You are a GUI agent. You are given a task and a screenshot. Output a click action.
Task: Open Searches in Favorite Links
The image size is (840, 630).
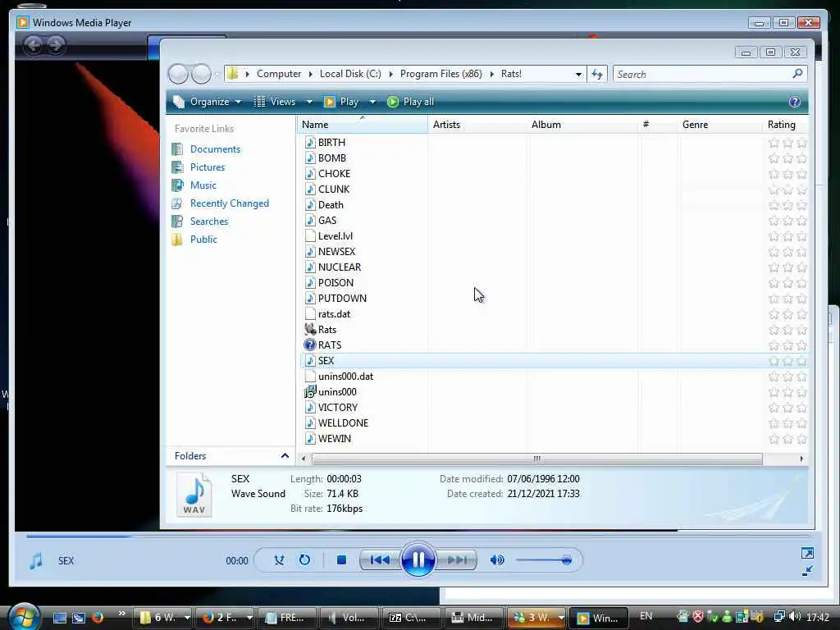[209, 221]
